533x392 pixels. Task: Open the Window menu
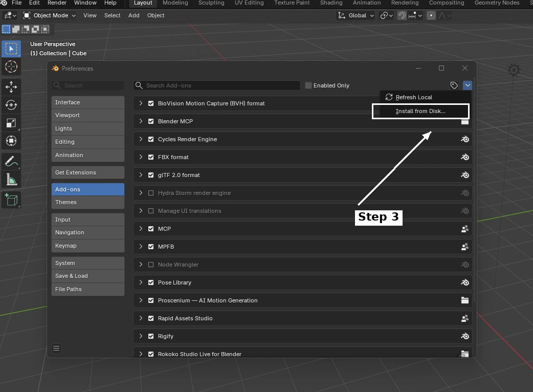tap(85, 3)
